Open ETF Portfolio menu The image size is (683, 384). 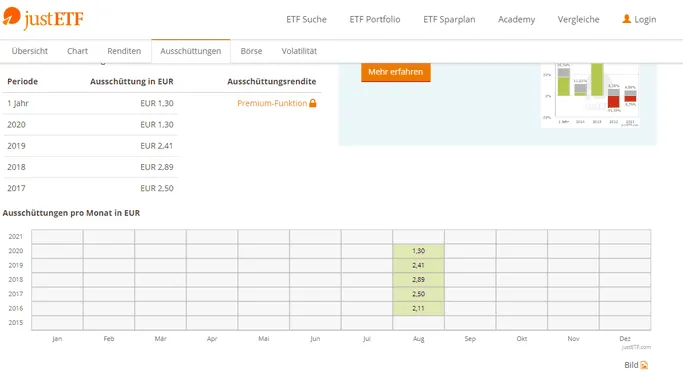click(375, 19)
